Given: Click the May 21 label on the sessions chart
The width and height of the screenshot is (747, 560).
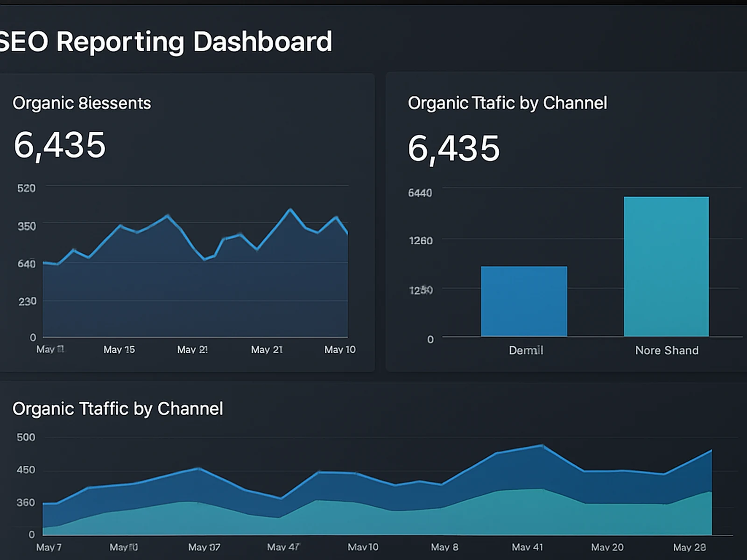Looking at the screenshot, I should click(x=266, y=349).
